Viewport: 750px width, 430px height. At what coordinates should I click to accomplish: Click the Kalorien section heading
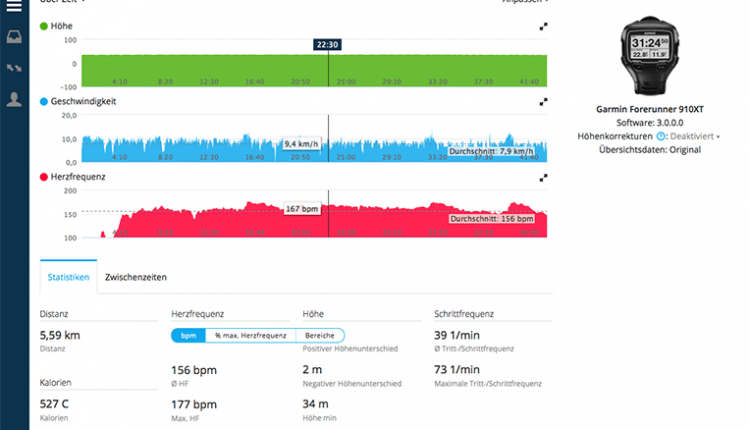(x=55, y=383)
